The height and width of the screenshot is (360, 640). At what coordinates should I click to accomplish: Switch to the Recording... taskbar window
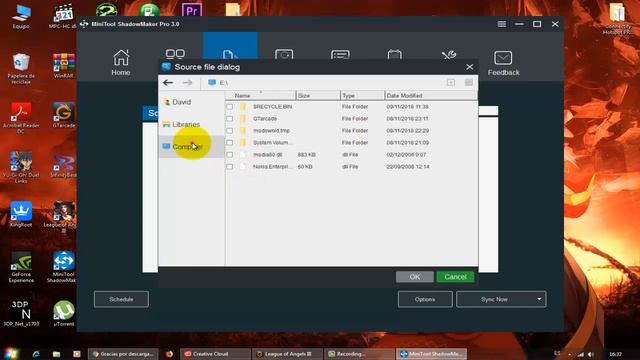pos(359,354)
